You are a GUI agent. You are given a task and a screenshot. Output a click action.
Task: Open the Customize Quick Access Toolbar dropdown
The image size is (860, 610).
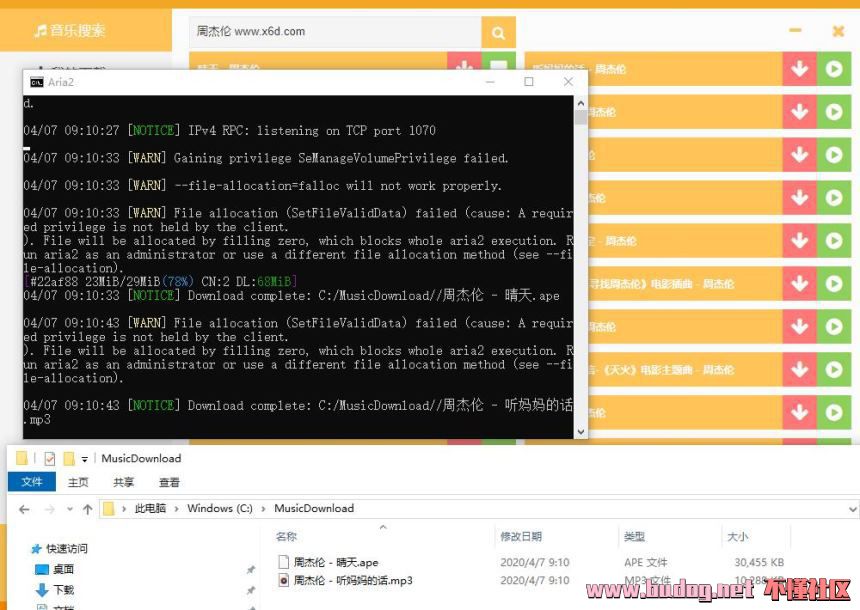(x=84, y=459)
